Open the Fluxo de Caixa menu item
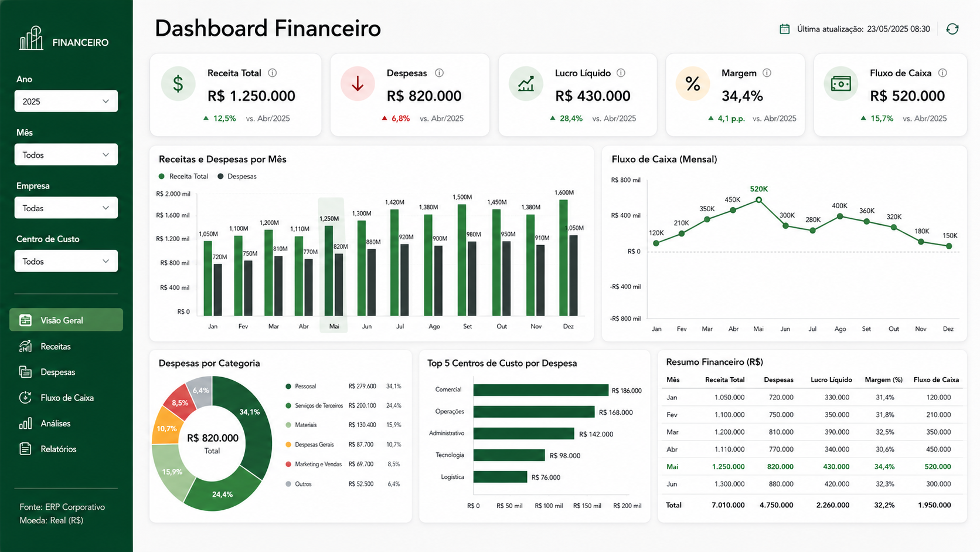This screenshot has height=552, width=980. 66,398
